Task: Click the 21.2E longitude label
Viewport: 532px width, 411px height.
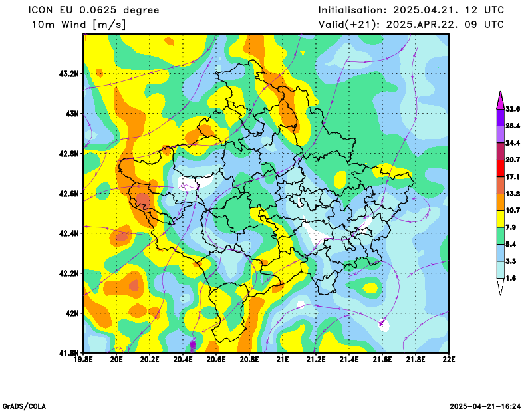Action: point(316,359)
